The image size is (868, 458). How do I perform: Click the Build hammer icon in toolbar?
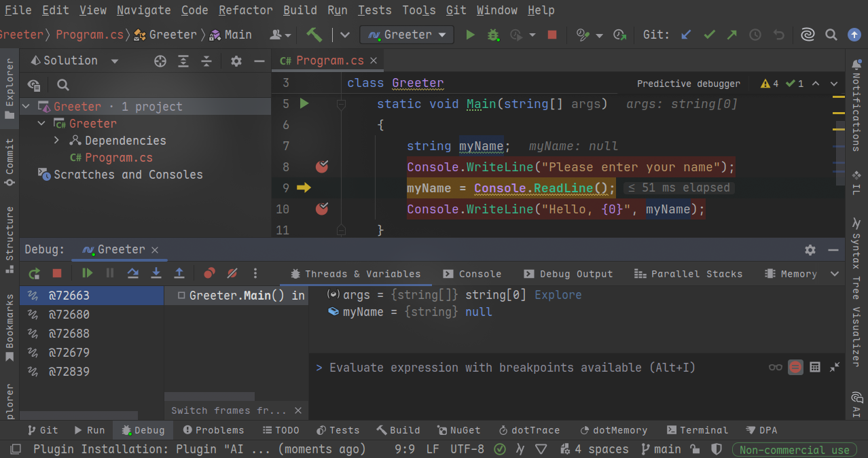click(314, 35)
